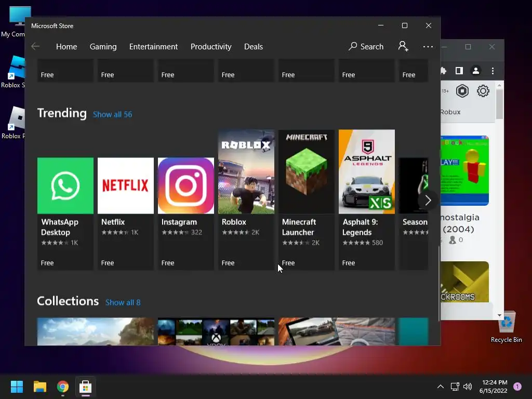Click the Show all 56 trending link

113,114
